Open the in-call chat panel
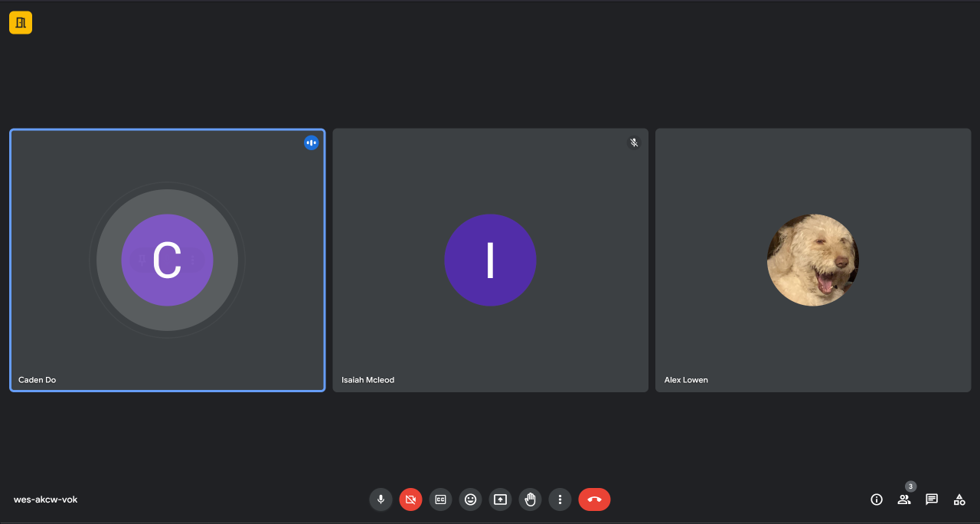The width and height of the screenshot is (980, 524). [932, 499]
